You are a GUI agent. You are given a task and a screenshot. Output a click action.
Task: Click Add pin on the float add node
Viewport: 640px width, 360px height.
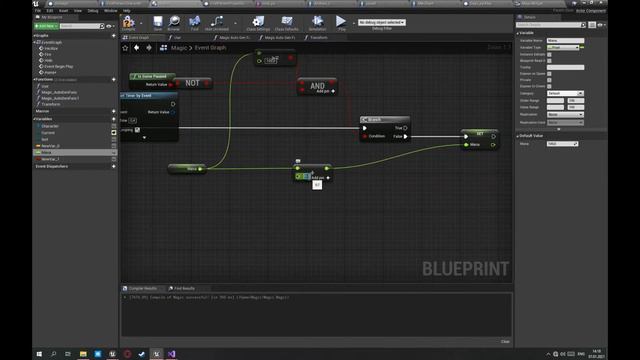pos(321,178)
